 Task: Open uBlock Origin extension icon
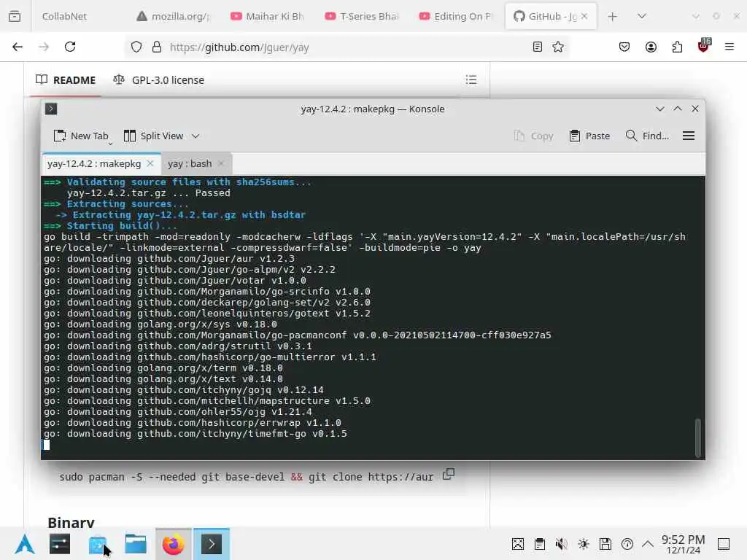click(704, 46)
